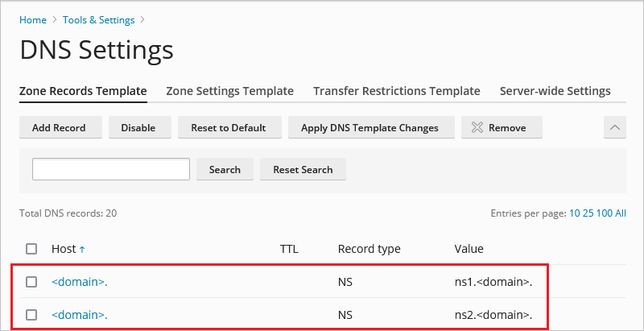The image size is (644, 331).
Task: Open Tools & Settings breadcrumb link
Action: [x=98, y=20]
